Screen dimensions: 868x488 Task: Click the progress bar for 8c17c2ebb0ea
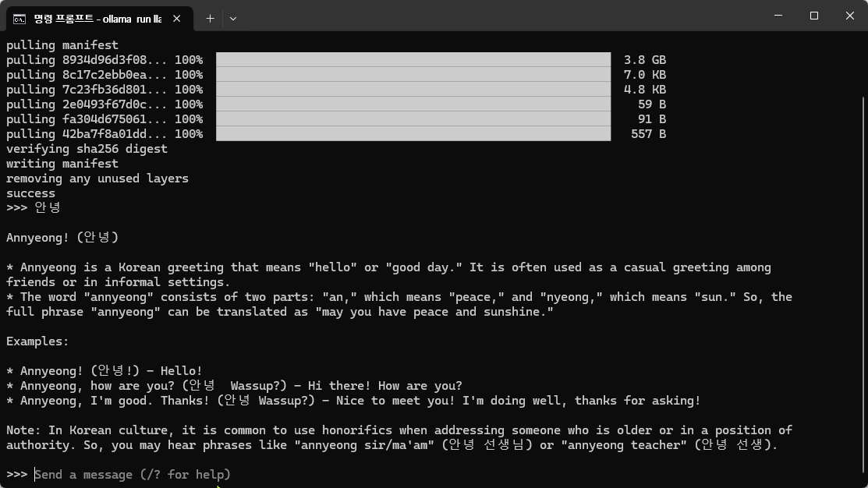click(413, 75)
